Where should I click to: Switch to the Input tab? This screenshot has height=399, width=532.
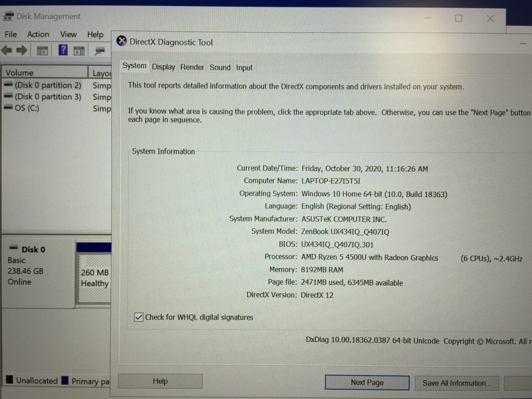(244, 68)
